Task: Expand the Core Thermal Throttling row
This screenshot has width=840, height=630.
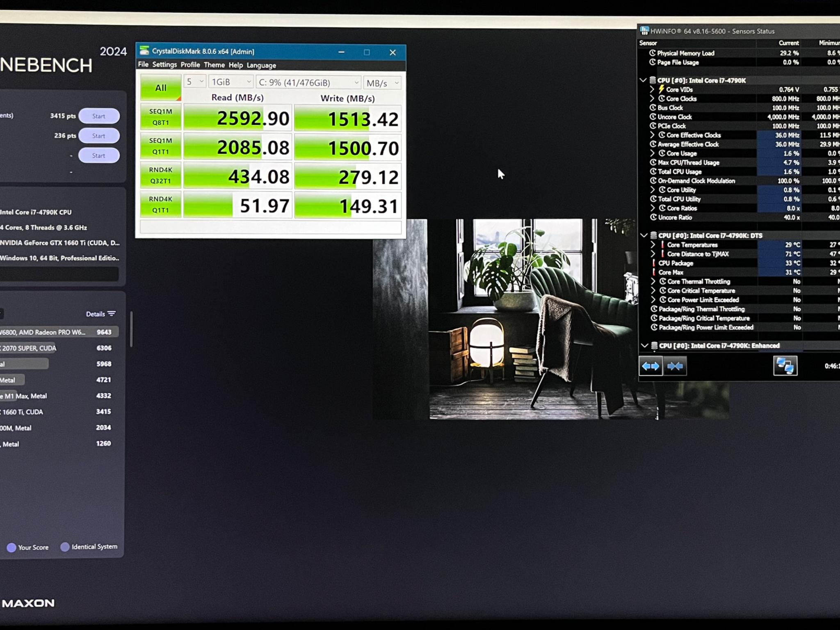Action: click(653, 281)
